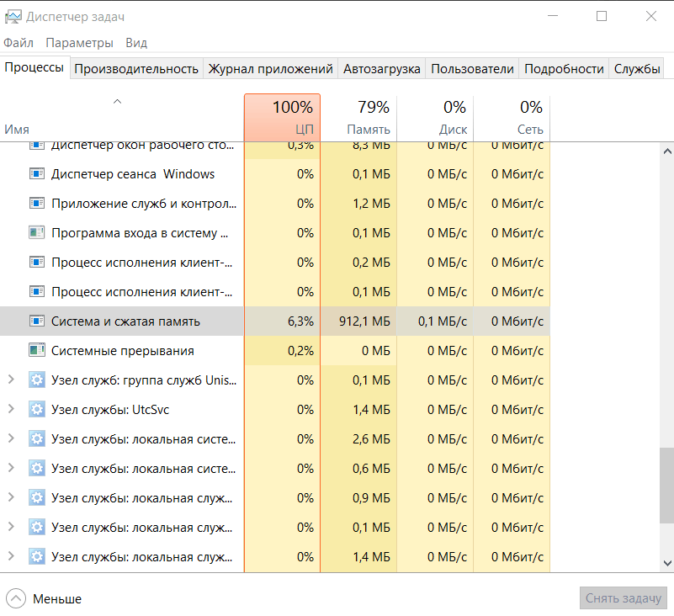Click the Меньше label to collapse details
The width and height of the screenshot is (674, 616).
click(x=57, y=599)
